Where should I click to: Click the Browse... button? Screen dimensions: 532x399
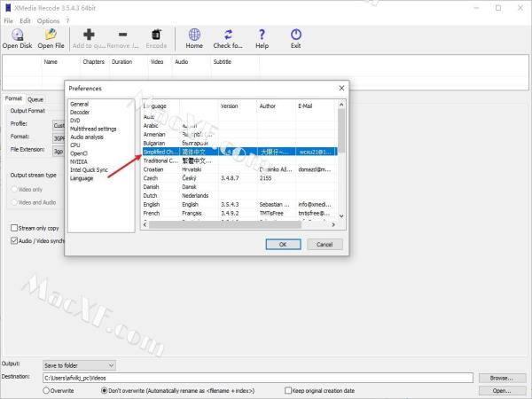click(x=502, y=378)
